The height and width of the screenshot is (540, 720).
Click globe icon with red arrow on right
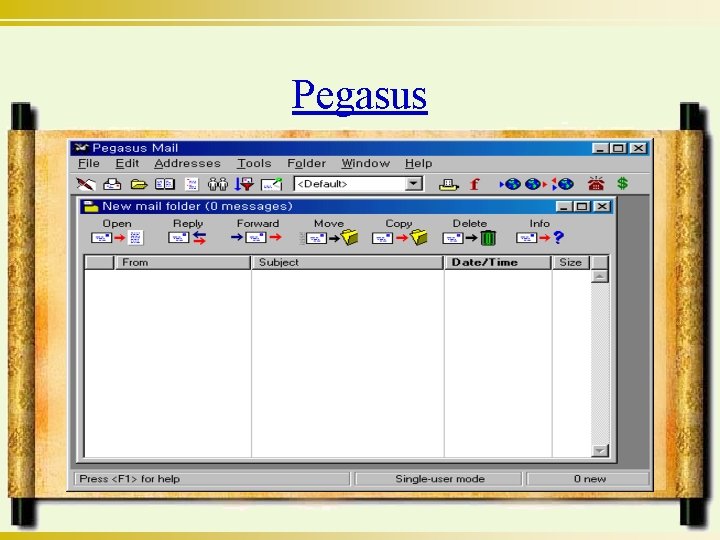pos(536,184)
